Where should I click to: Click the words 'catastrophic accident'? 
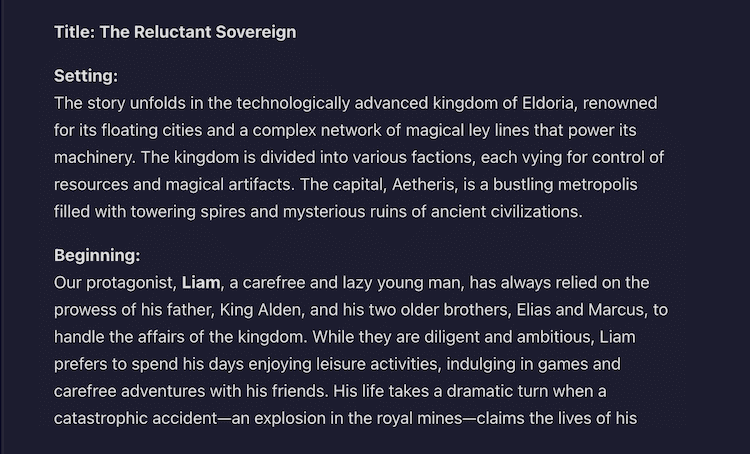(x=135, y=419)
